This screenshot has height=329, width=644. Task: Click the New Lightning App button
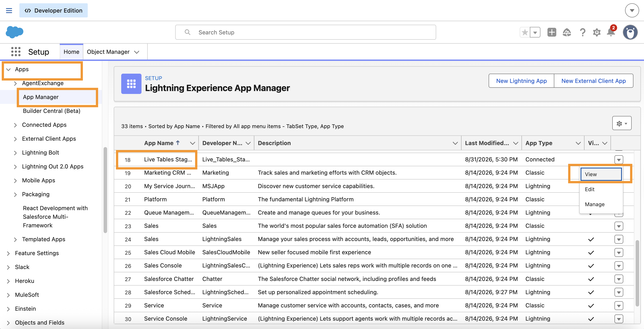click(521, 81)
